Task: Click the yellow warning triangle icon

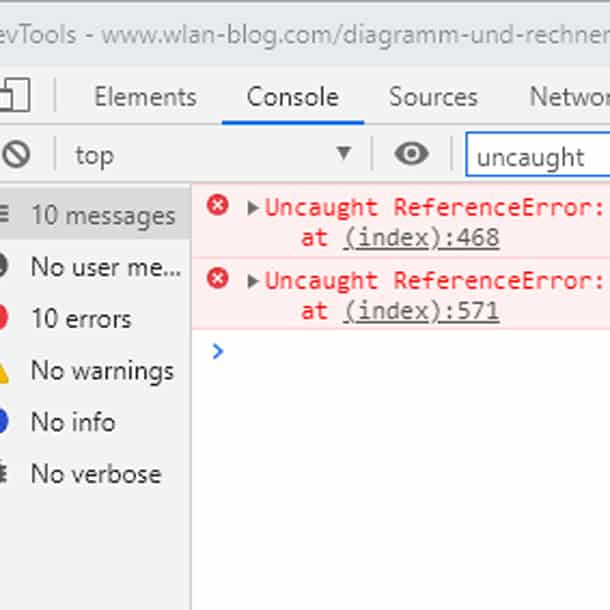Action: pyautogui.click(x=3, y=373)
